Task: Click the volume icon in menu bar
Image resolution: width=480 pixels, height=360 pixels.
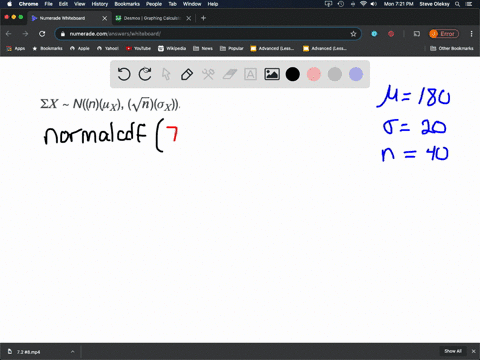Action: tap(373, 4)
